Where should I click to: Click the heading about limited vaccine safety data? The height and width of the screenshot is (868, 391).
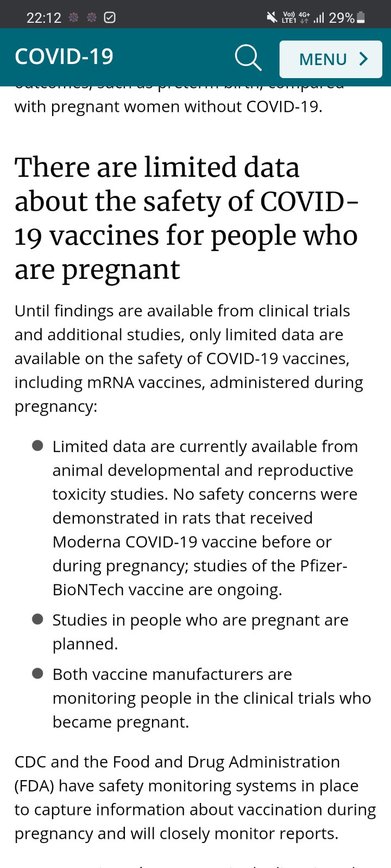pos(186,218)
